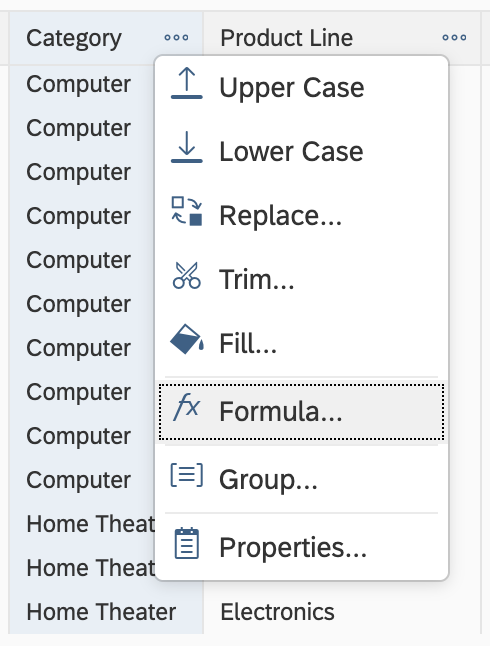Click the Fill paint bucket icon
The height and width of the screenshot is (646, 490).
(187, 339)
